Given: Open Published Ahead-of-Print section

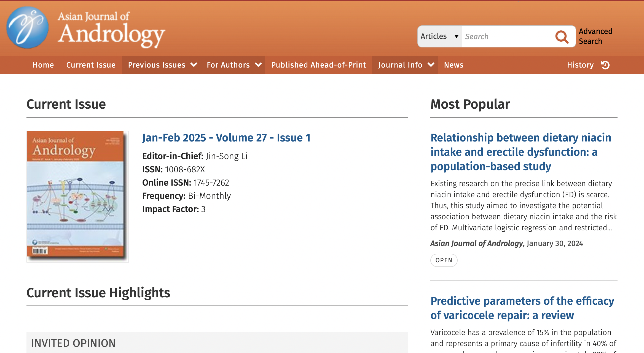Looking at the screenshot, I should click(319, 65).
